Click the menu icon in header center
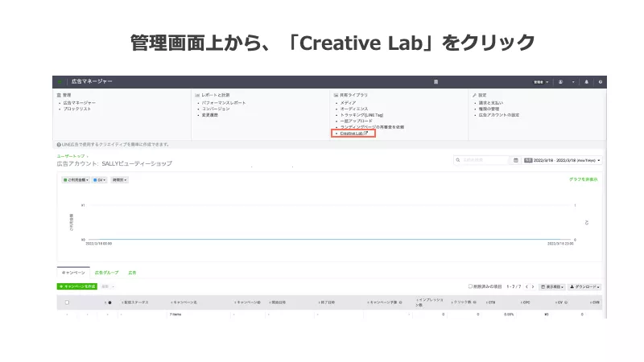The width and height of the screenshot is (644, 362). point(436,82)
